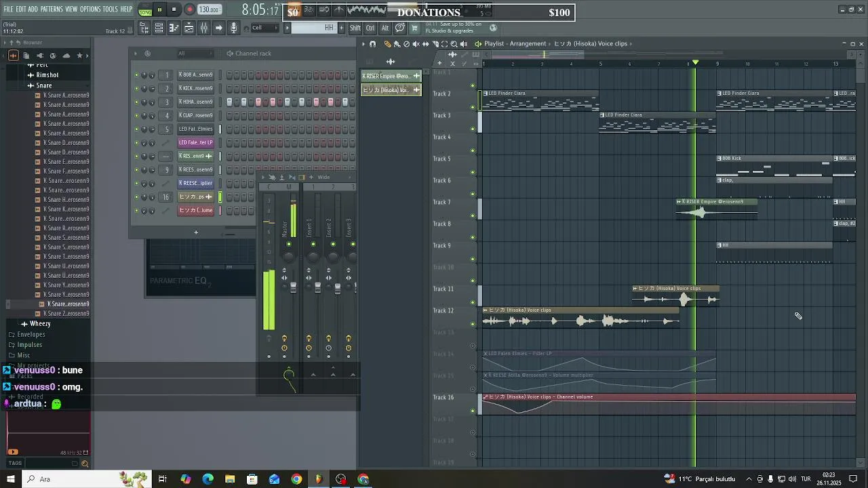The width and height of the screenshot is (868, 488).
Task: Open the ADD menu
Action: tap(33, 9)
